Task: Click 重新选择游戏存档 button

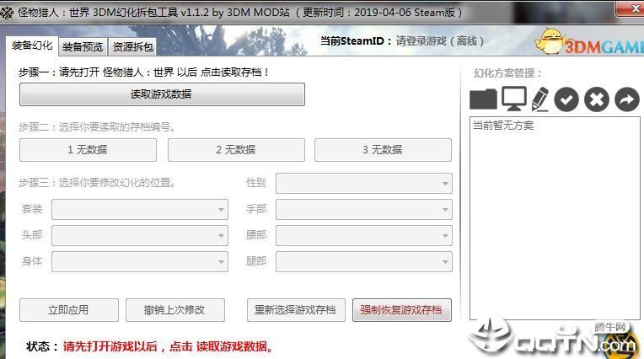Action: [x=296, y=310]
